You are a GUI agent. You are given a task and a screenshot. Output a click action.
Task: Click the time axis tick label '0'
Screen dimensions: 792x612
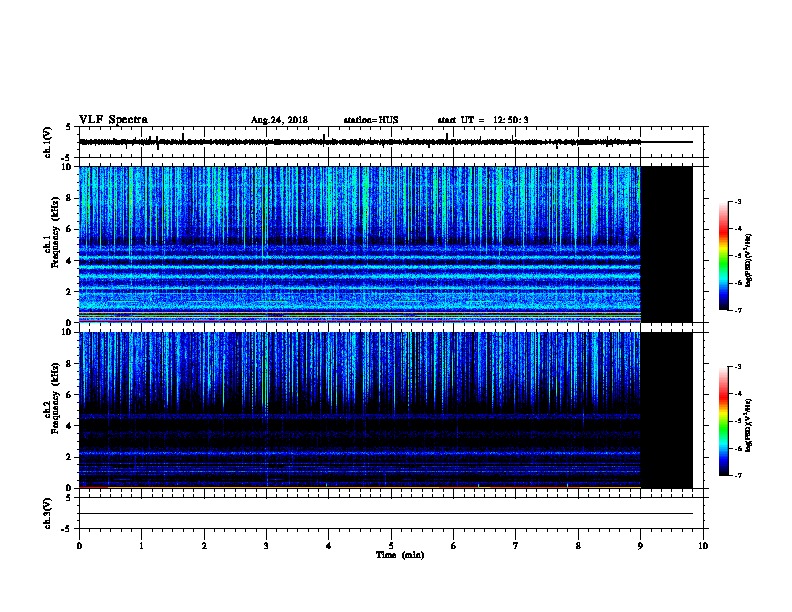point(79,546)
